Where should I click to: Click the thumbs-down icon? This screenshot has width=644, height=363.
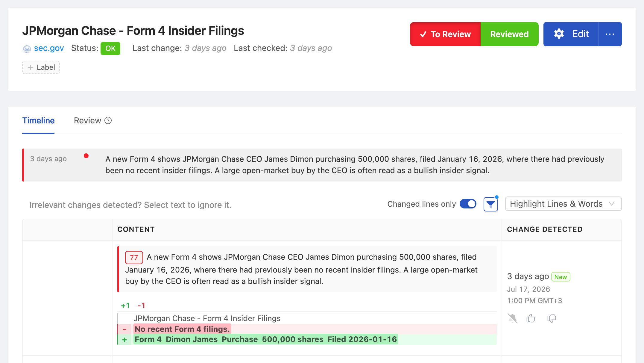point(551,318)
